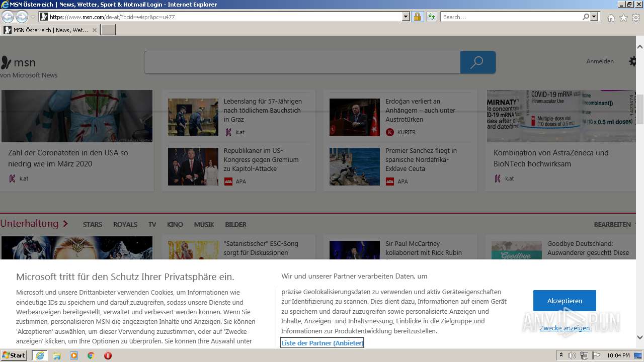Open the recent pages dropdown arrow

[x=33, y=17]
